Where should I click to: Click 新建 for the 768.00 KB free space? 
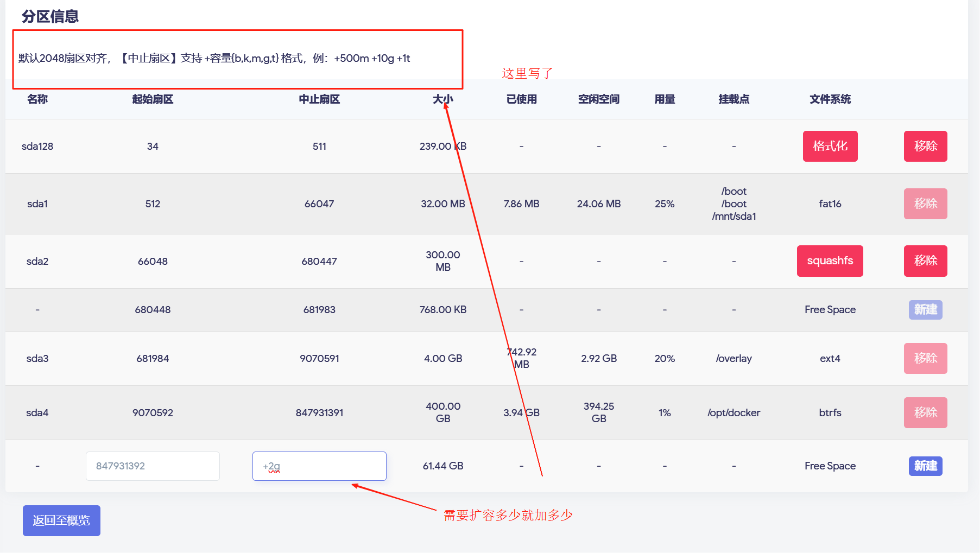coord(925,310)
